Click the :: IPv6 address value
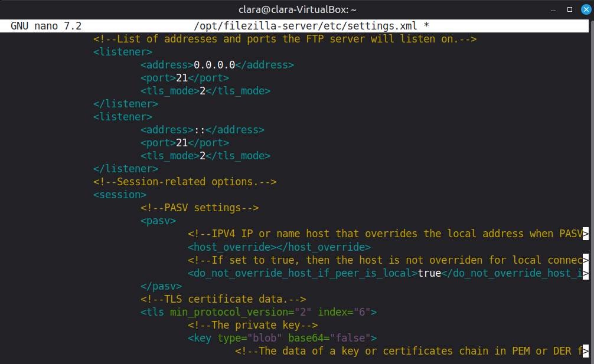 [x=200, y=130]
